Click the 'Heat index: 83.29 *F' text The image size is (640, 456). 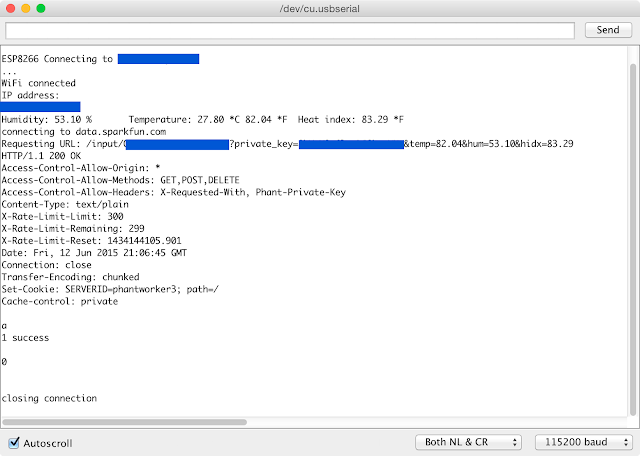(x=351, y=120)
